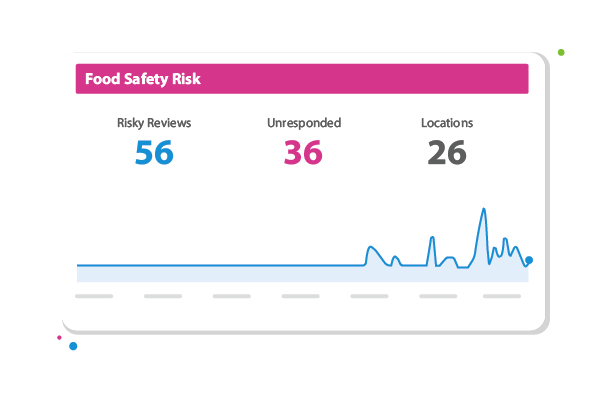This screenshot has width=601, height=400.
Task: Click the small pink dot near card's bottom-left
Action: [59, 338]
